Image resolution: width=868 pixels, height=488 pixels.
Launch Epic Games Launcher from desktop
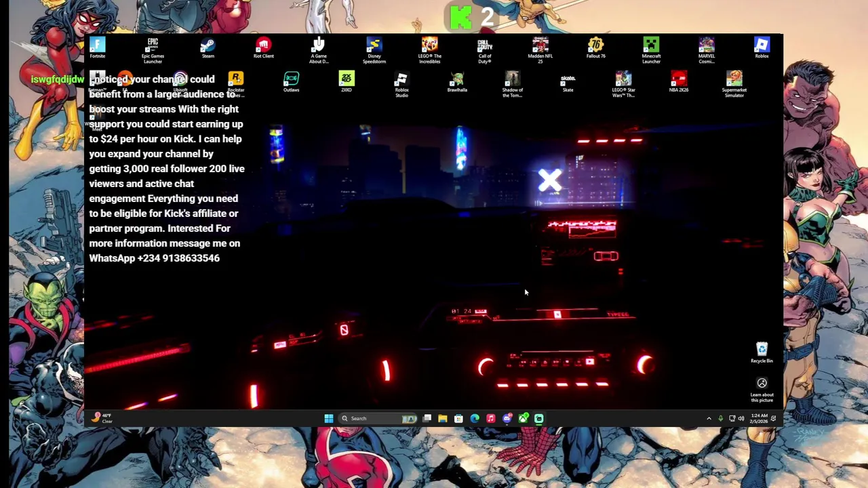pyautogui.click(x=153, y=50)
